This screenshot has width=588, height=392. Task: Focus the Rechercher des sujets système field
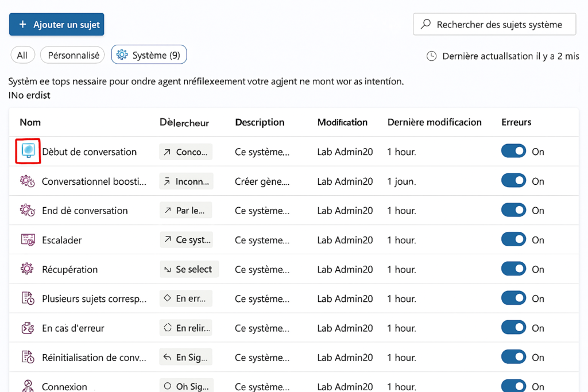coord(494,24)
